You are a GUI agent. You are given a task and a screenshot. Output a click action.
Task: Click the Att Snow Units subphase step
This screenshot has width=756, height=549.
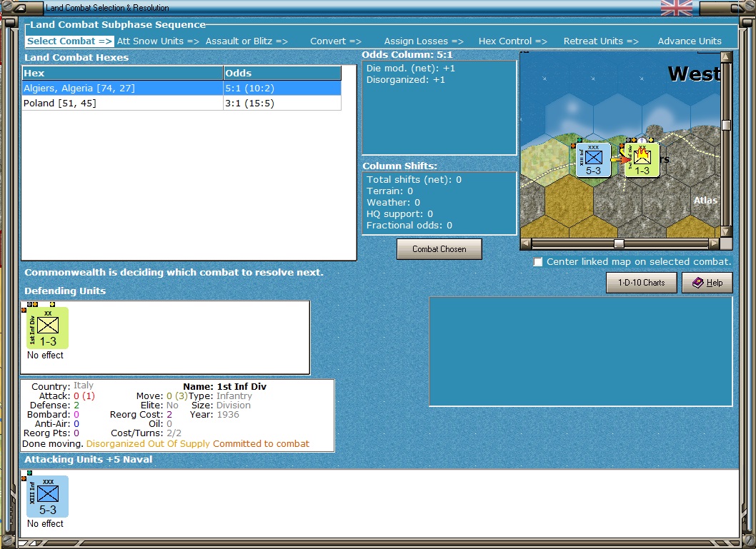pyautogui.click(x=158, y=41)
